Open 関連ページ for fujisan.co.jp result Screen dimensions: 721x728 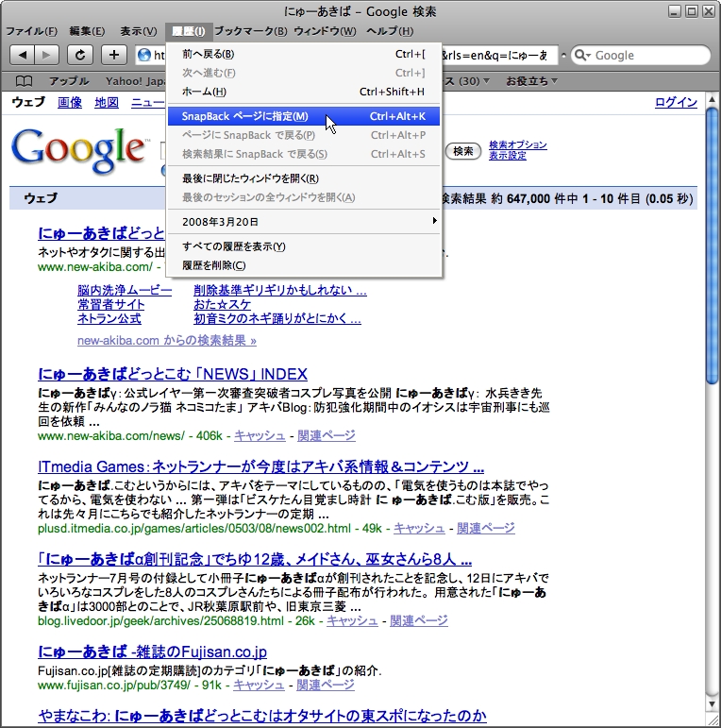[326, 685]
